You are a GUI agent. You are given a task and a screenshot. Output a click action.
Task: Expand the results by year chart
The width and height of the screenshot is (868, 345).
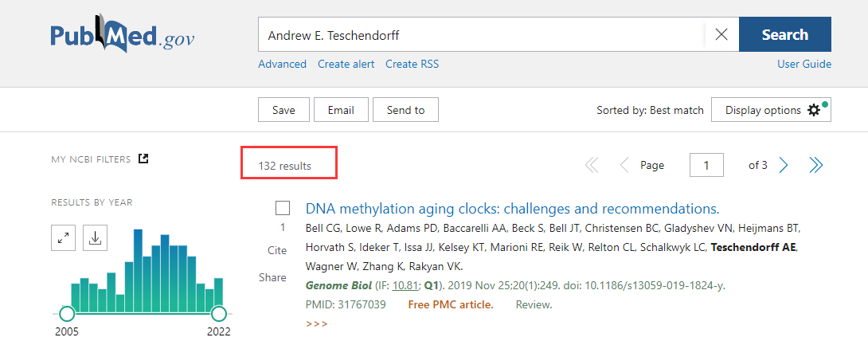point(63,238)
